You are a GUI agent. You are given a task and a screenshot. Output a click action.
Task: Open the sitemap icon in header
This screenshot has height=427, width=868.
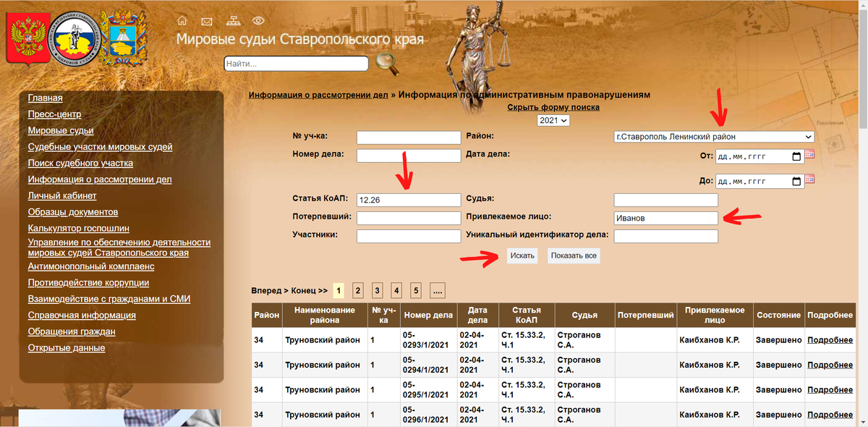click(x=232, y=20)
